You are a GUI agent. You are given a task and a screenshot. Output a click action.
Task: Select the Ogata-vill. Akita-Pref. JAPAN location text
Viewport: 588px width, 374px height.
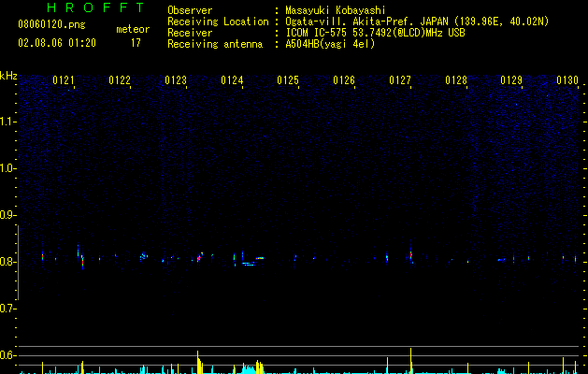click(x=417, y=22)
